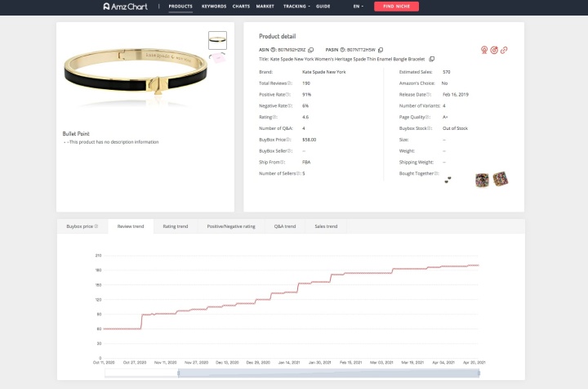Viewport: 588px width, 389px height.
Task: Click BuyBox Price info icon
Action: [289, 140]
